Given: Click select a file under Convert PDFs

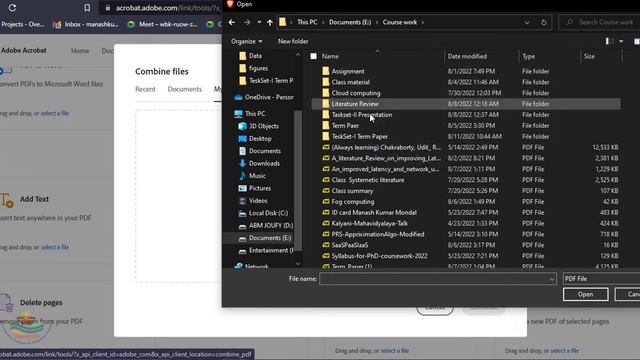Looking at the screenshot, I should coord(55,113).
